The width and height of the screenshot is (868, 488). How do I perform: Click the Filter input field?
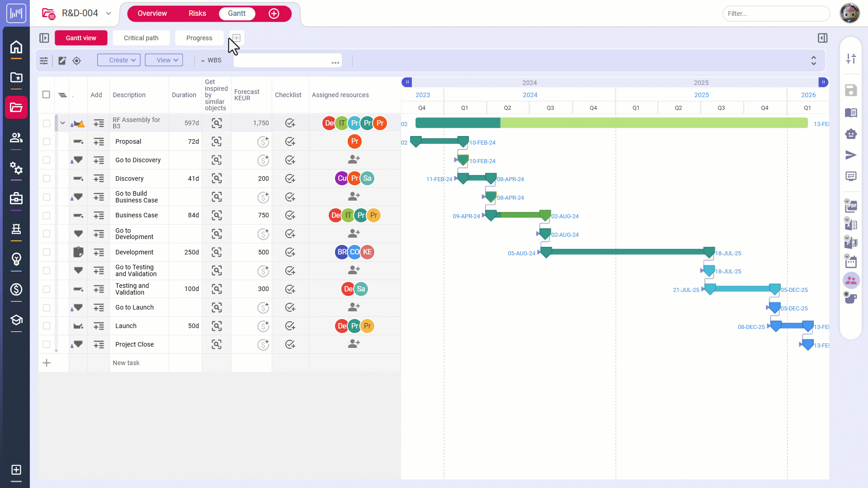click(x=776, y=14)
